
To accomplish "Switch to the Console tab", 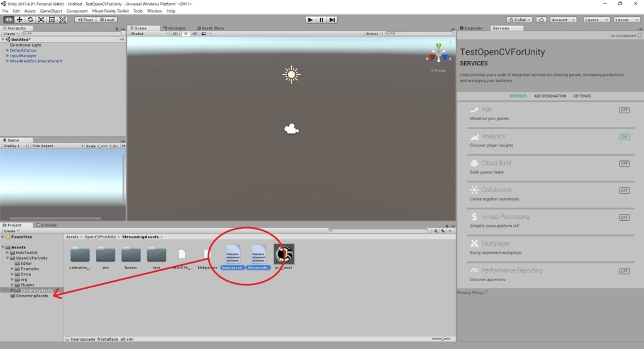I will point(47,225).
